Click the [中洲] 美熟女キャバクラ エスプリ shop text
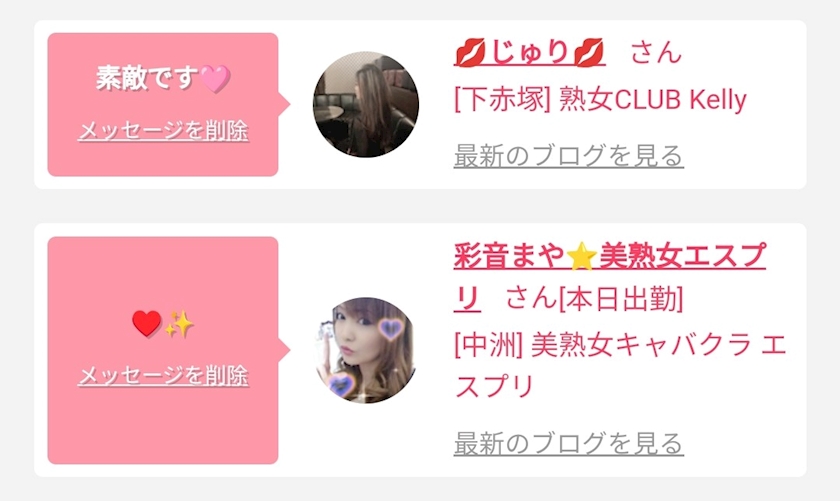840x501 pixels. (x=620, y=365)
